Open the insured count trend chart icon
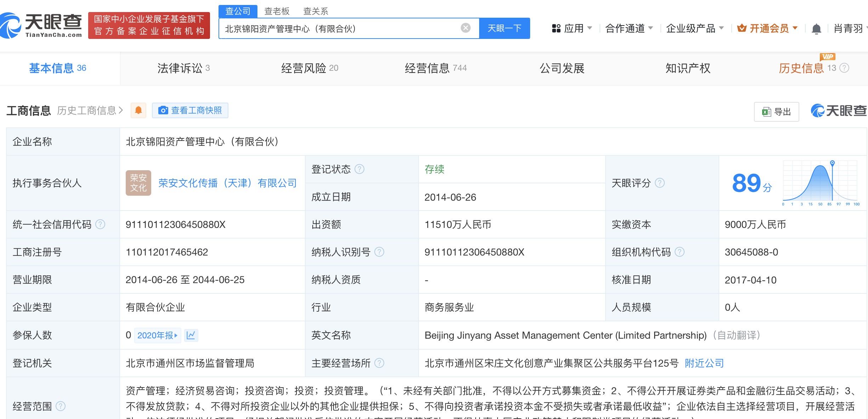The image size is (868, 419). tap(191, 335)
